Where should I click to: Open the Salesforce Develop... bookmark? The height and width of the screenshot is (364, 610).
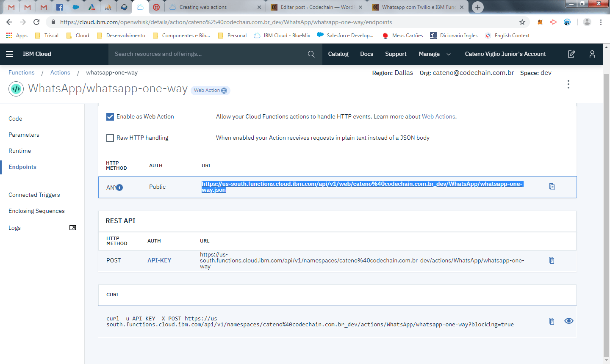click(345, 36)
